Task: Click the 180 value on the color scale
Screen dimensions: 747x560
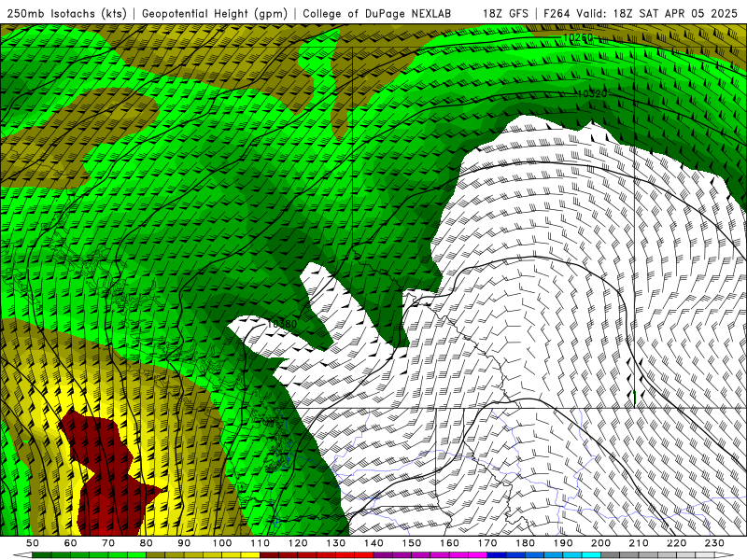Action: click(x=525, y=543)
